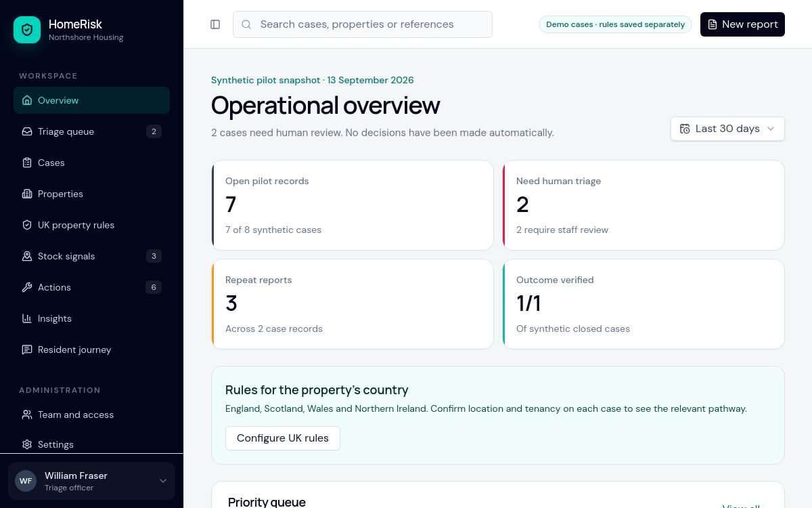Click the Resident journey message icon
The height and width of the screenshot is (508, 812).
coord(27,350)
